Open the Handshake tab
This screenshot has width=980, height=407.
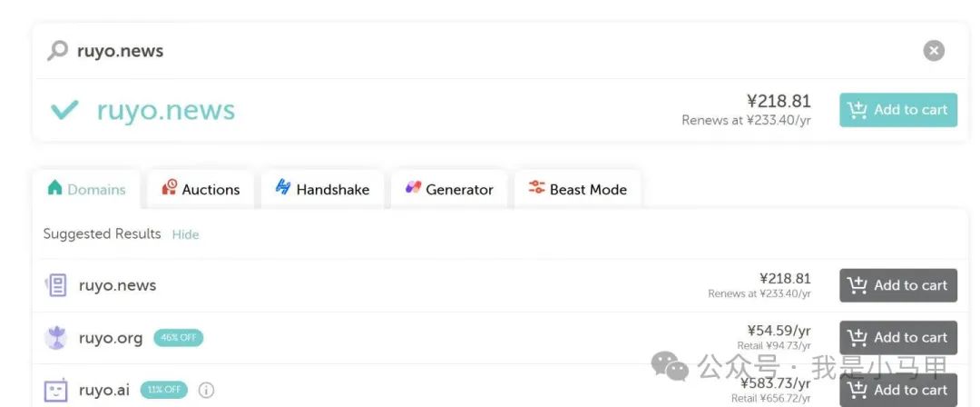pyautogui.click(x=322, y=189)
